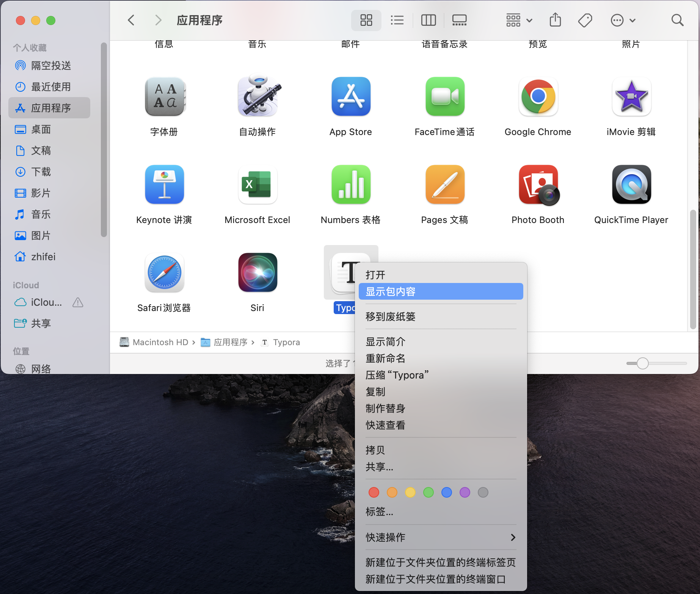700x594 pixels.
Task: Click 应用程序 in the path bar
Action: click(224, 342)
